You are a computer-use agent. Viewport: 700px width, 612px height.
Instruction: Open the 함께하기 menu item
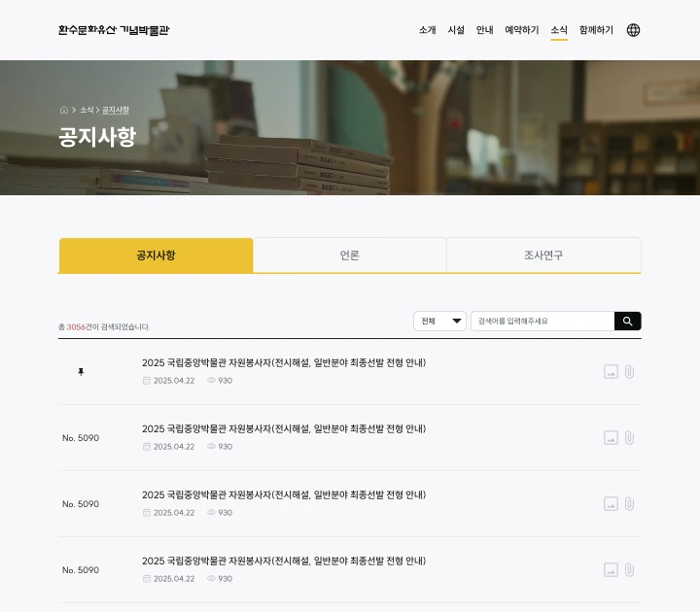click(596, 30)
